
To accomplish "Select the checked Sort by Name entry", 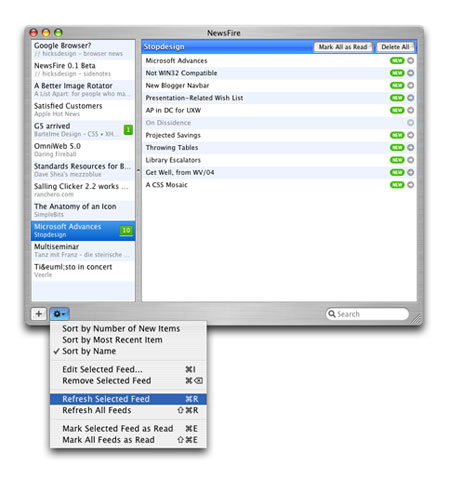I will [128, 351].
